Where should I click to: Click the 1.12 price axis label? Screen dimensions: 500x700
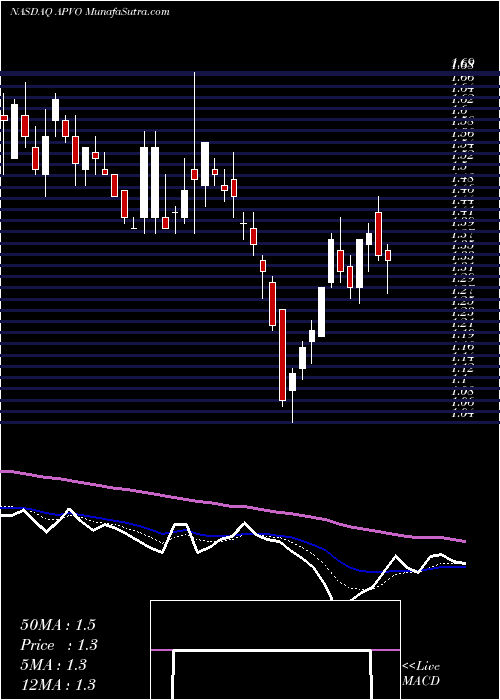462,369
